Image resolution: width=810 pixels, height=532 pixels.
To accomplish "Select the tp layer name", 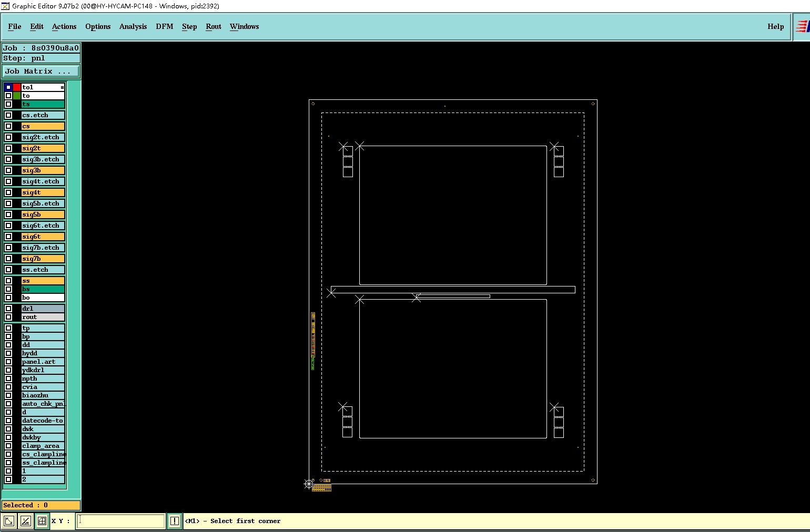I will point(43,328).
